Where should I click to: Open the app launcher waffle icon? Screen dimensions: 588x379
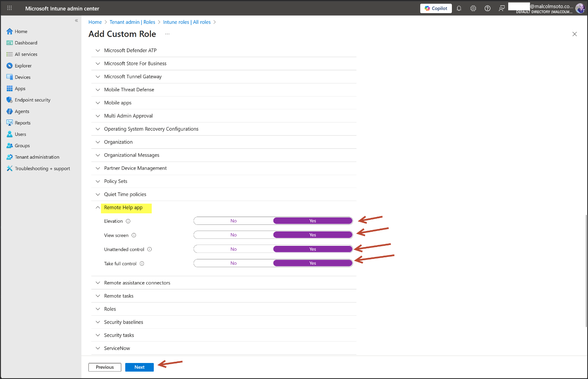[x=9, y=8]
